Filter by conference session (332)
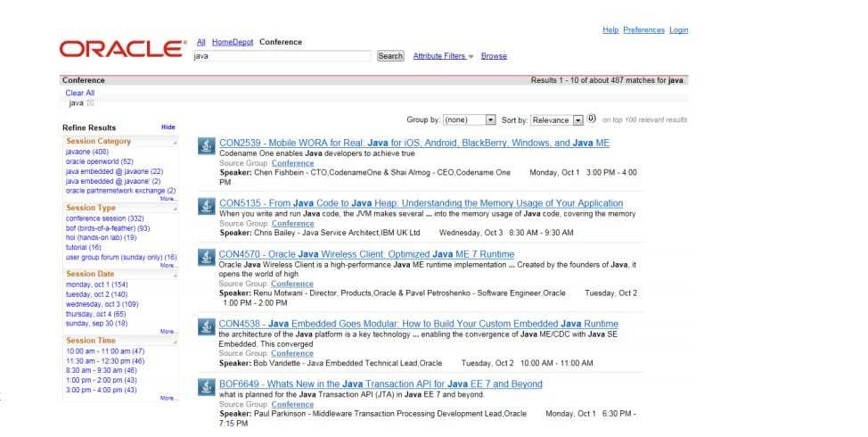This screenshot has width=868, height=437. [104, 218]
